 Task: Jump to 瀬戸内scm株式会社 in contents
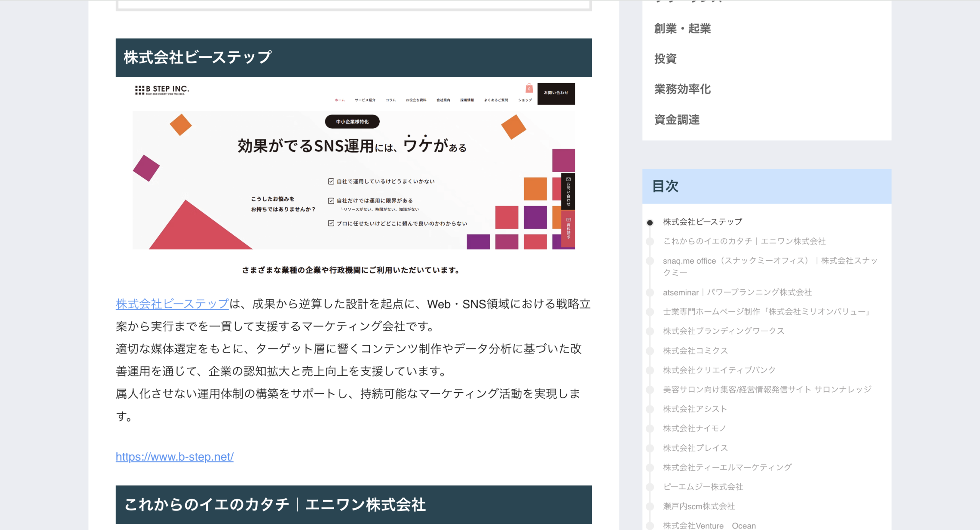tap(699, 506)
